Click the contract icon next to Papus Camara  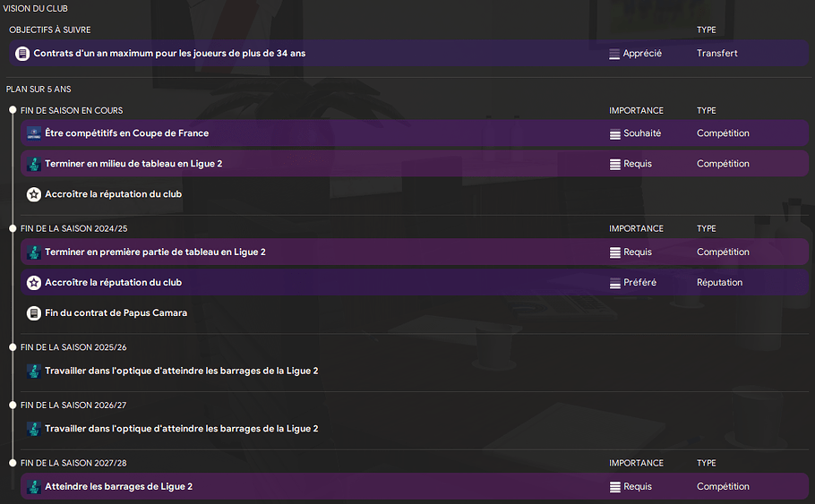[34, 313]
